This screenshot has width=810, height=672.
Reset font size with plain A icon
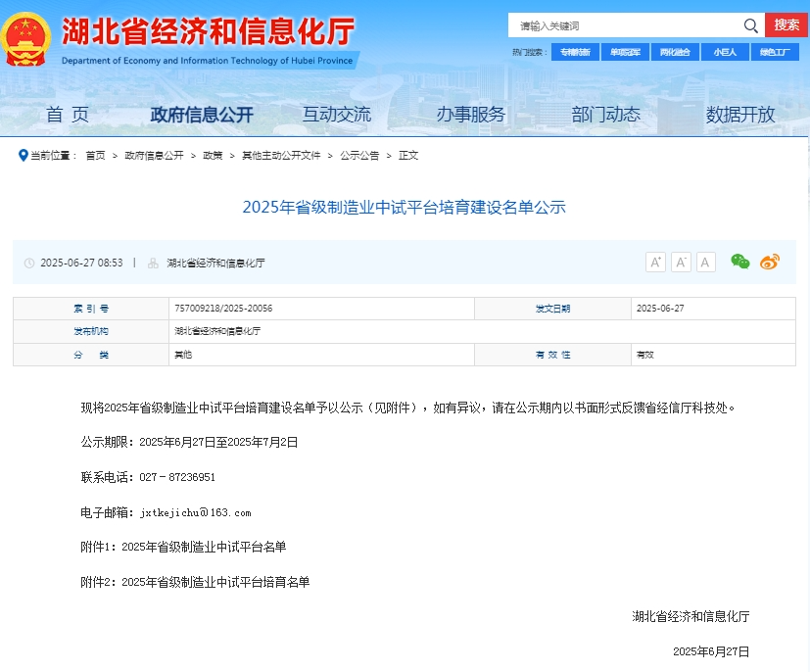coord(705,263)
